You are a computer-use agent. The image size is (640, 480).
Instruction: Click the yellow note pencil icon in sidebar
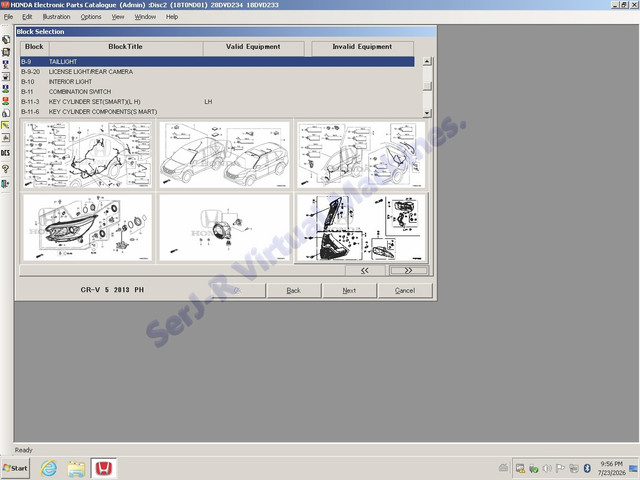click(6, 125)
